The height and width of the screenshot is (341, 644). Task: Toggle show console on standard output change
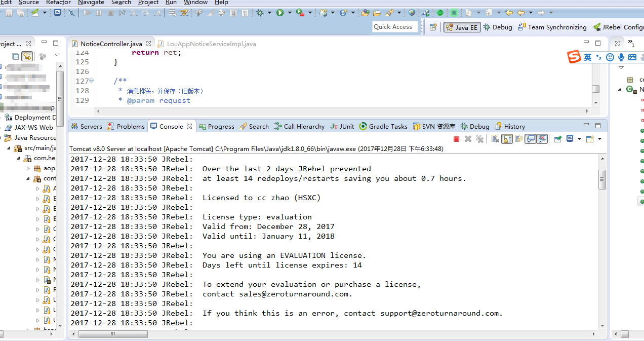tap(530, 139)
